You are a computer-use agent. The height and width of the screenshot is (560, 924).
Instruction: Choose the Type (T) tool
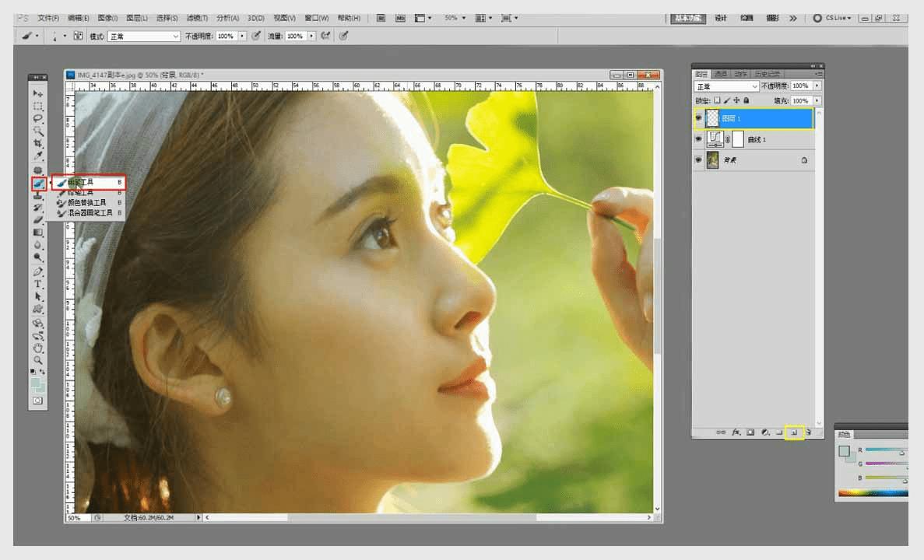pyautogui.click(x=37, y=285)
